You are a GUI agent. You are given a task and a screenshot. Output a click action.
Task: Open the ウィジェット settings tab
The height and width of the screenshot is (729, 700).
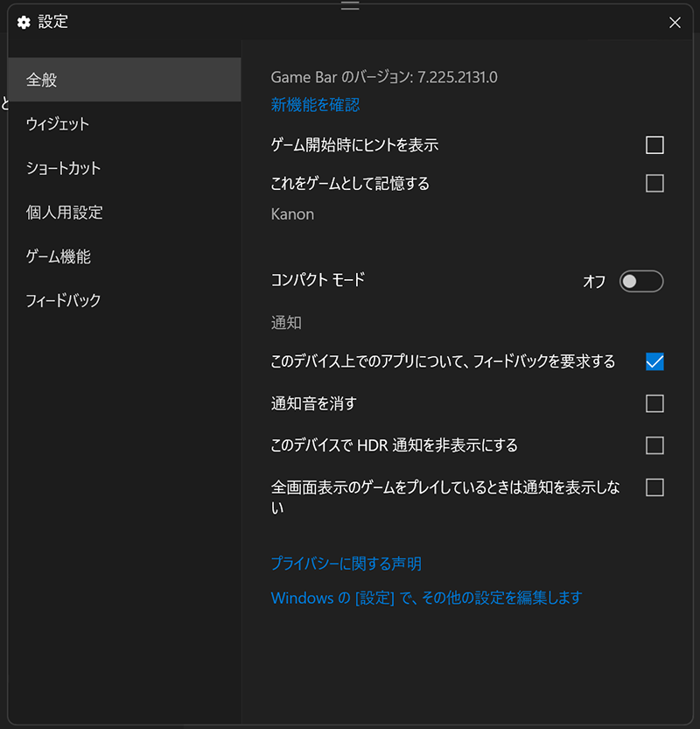click(124, 123)
